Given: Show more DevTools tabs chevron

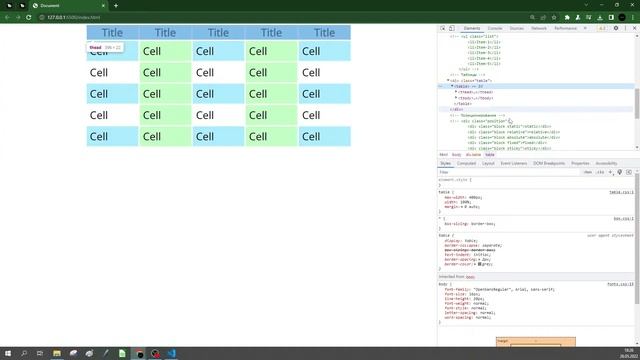Looking at the screenshot, I should [585, 28].
